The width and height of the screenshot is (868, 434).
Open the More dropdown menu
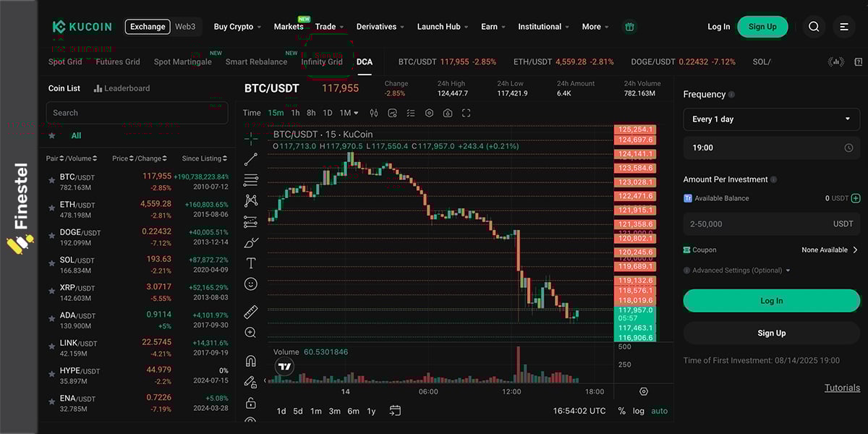coord(596,27)
